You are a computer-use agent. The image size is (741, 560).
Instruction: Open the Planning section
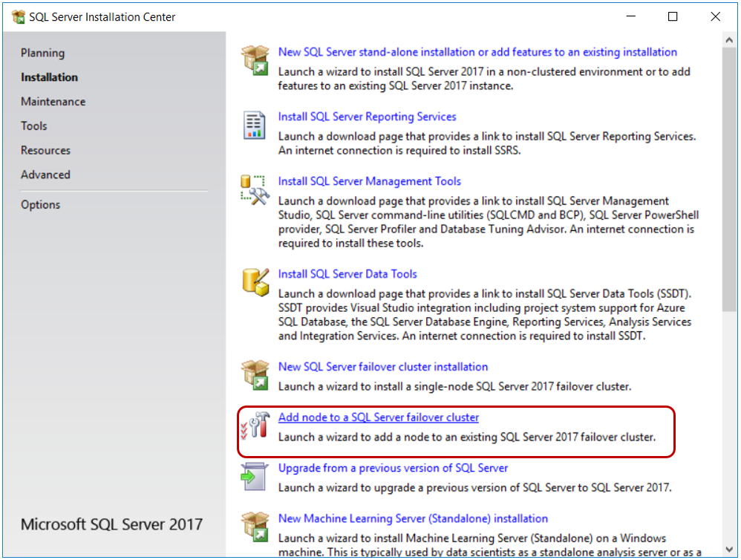click(x=42, y=53)
